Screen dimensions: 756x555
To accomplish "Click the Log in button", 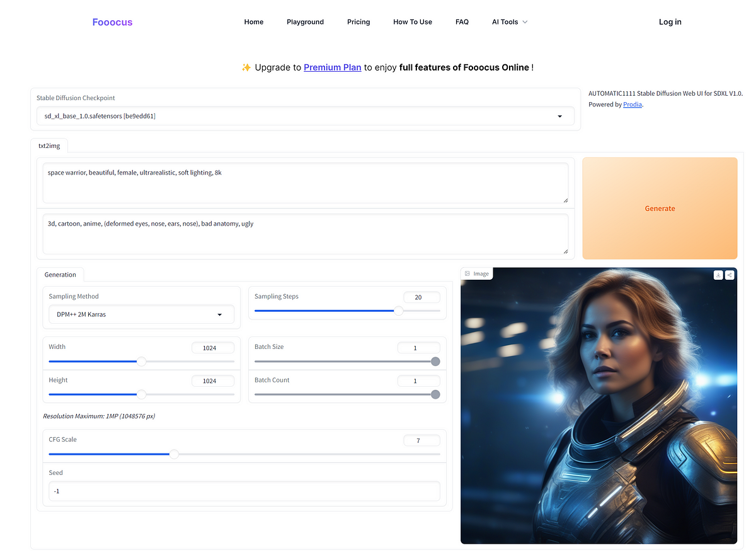I will click(670, 22).
